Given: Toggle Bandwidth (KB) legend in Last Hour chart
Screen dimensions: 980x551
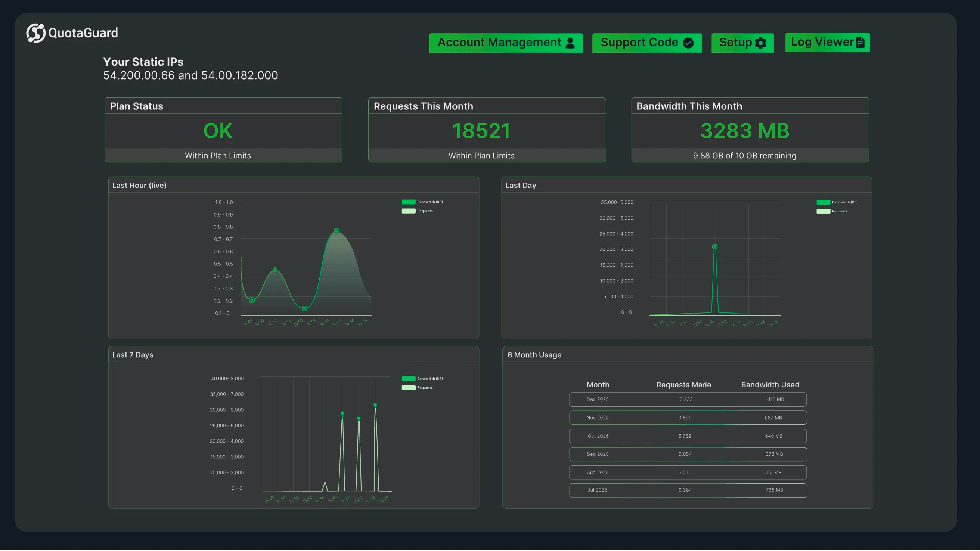Looking at the screenshot, I should (x=409, y=202).
